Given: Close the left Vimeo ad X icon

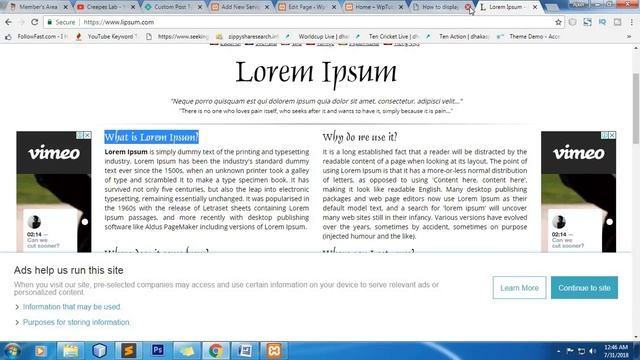Looking at the screenshot, I should 87,135.
